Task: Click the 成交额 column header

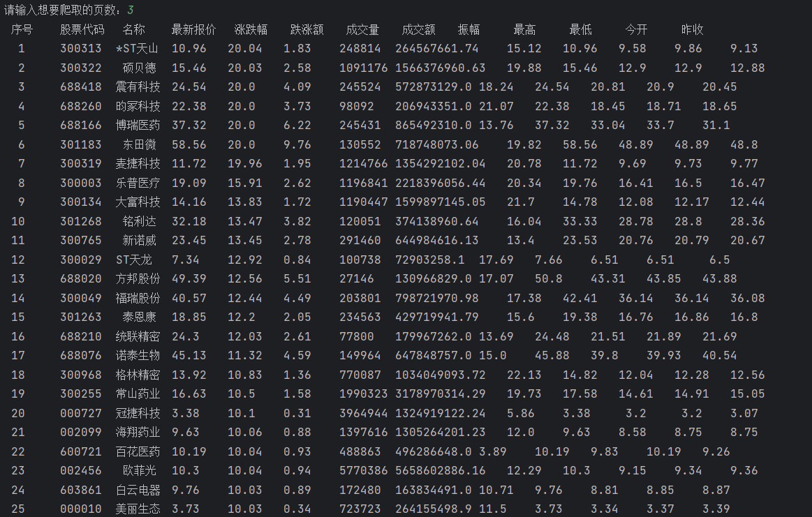Action: pyautogui.click(x=418, y=29)
